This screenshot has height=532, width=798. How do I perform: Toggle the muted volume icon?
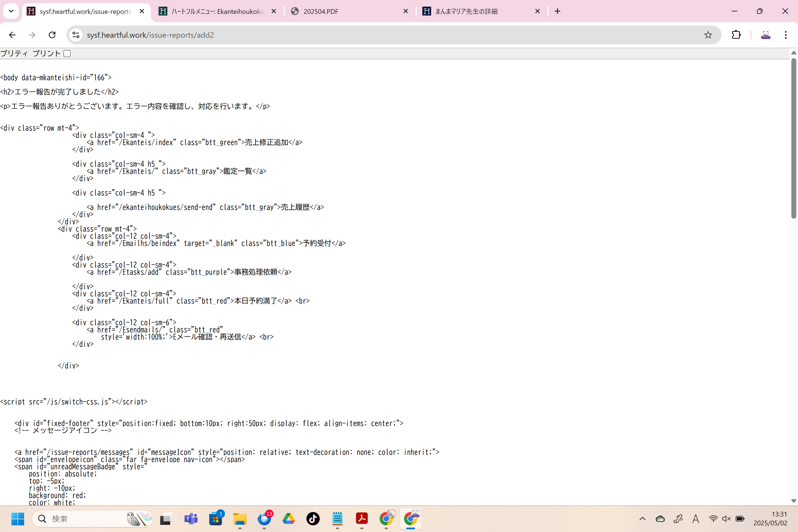click(727, 518)
